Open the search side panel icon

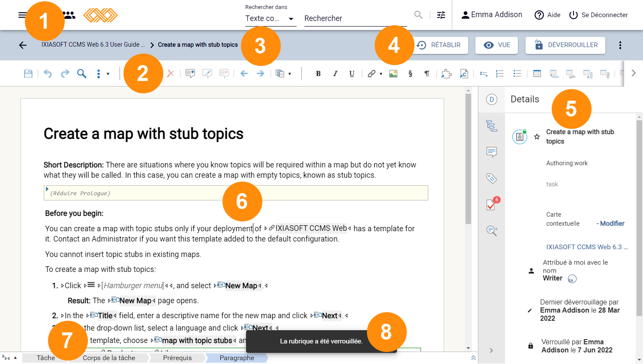point(492,231)
